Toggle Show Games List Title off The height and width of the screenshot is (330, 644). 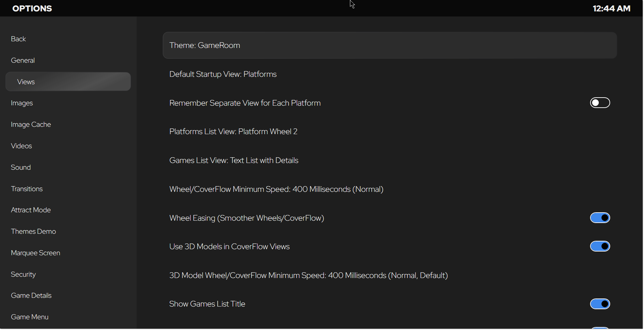point(600,304)
